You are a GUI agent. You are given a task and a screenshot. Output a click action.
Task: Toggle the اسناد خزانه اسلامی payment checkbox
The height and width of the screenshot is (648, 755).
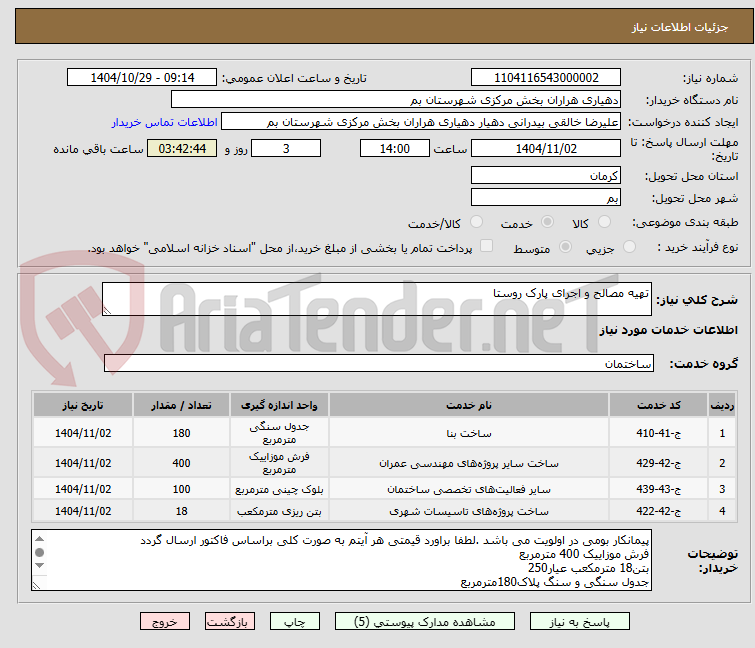pos(486,246)
